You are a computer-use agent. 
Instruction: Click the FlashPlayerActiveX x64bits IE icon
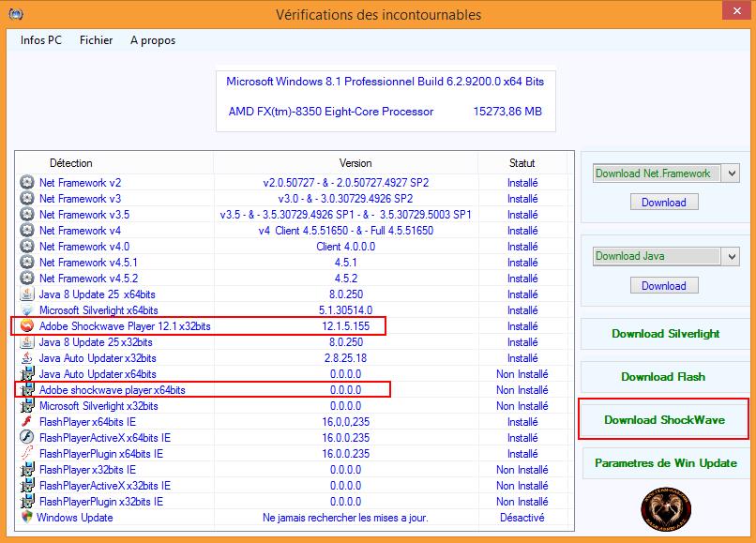click(27, 437)
